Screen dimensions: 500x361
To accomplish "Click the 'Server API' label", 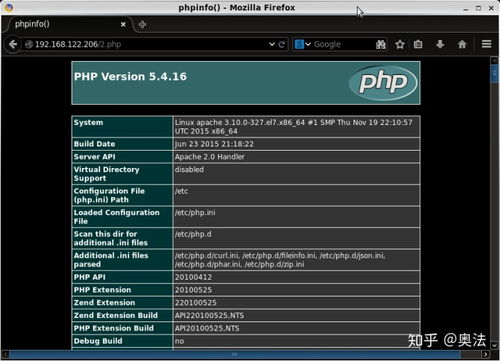I will (x=94, y=157).
